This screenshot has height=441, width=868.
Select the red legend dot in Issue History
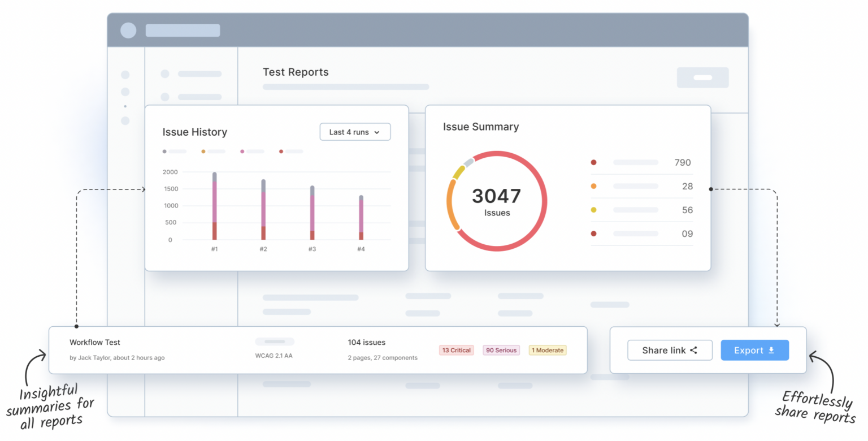(281, 152)
